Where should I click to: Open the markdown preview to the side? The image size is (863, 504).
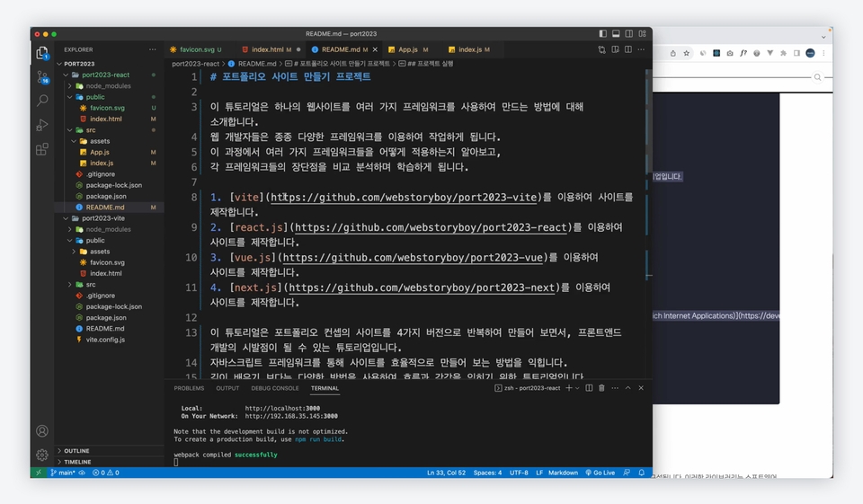tap(615, 49)
